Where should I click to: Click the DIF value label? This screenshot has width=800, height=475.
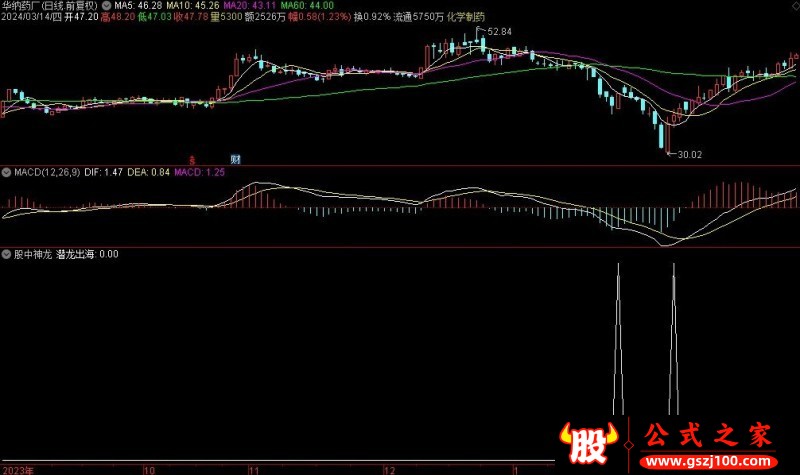click(x=103, y=173)
